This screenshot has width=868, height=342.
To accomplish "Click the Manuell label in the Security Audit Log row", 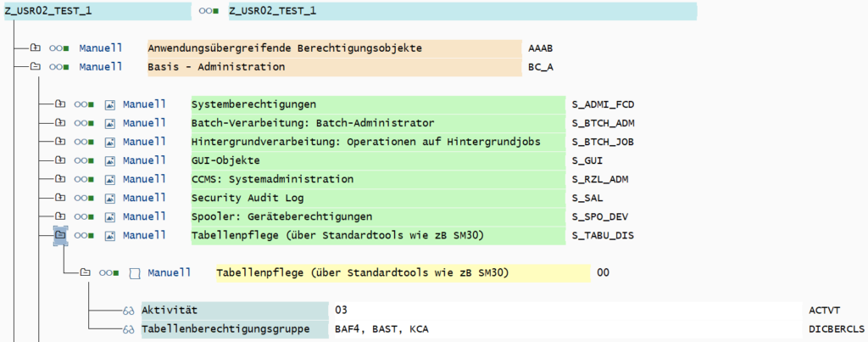I will click(144, 198).
